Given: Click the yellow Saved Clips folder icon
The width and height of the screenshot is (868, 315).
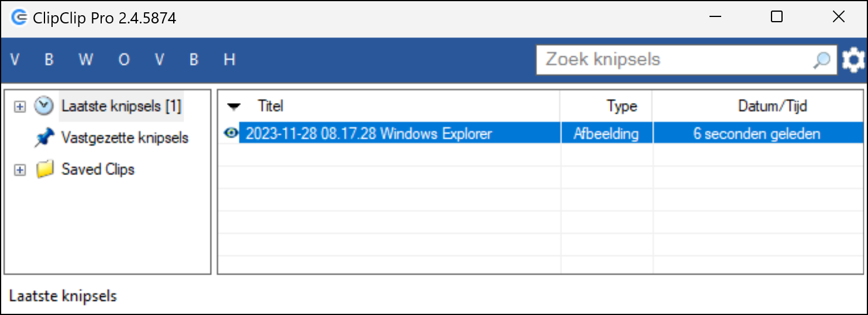Looking at the screenshot, I should click(x=44, y=170).
